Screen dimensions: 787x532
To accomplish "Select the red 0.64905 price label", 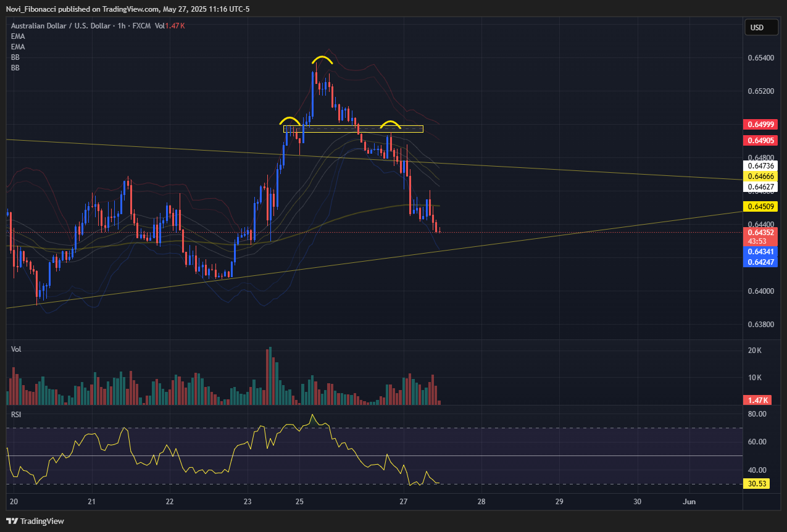I will point(760,141).
